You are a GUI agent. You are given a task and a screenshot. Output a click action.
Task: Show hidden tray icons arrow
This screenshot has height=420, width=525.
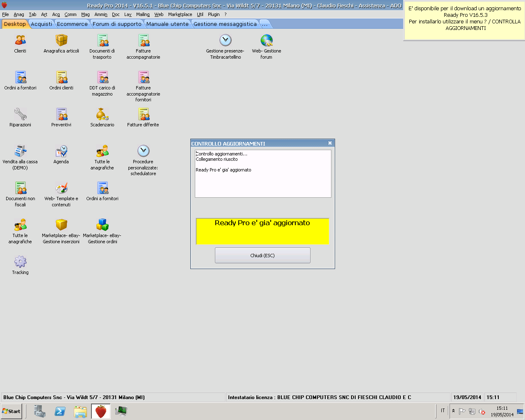[453, 411]
